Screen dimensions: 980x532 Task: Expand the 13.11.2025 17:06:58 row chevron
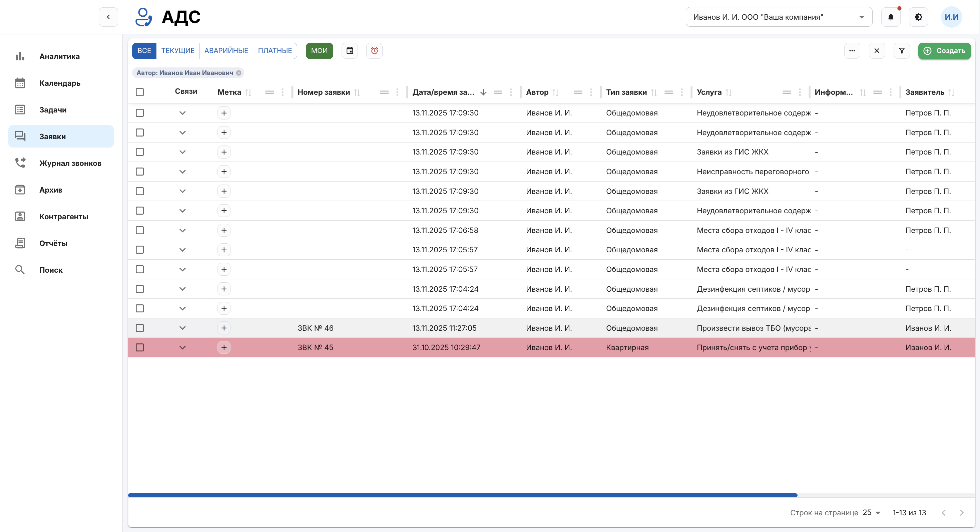coord(182,230)
